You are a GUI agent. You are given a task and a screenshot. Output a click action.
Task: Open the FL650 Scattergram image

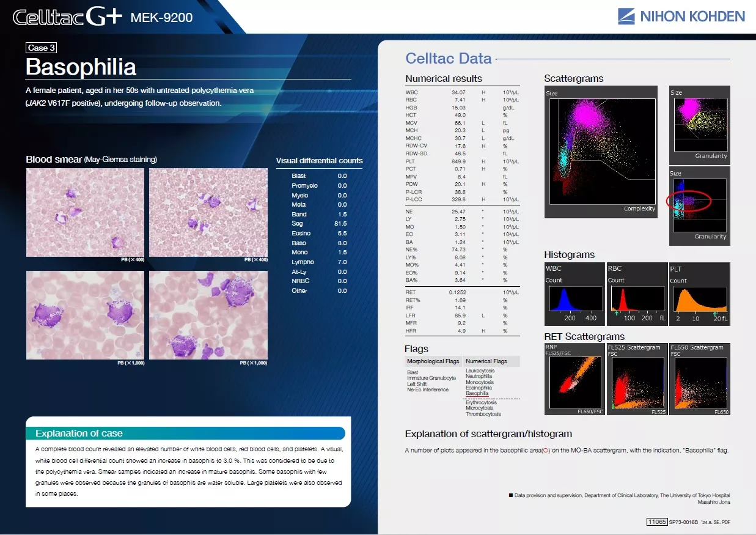coord(700,380)
